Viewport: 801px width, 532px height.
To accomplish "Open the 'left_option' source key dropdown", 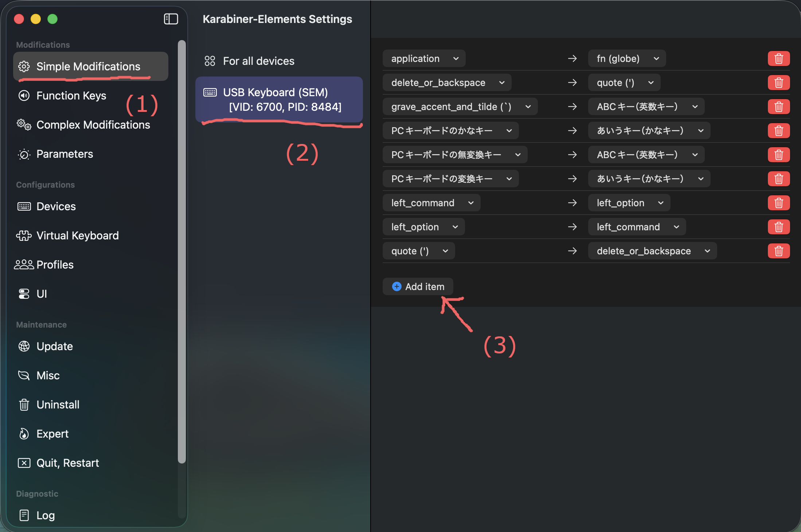I will [424, 227].
